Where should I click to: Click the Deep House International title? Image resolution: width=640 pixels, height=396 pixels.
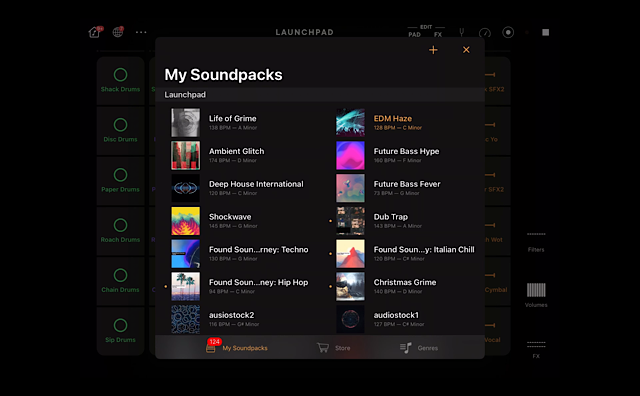tap(256, 184)
